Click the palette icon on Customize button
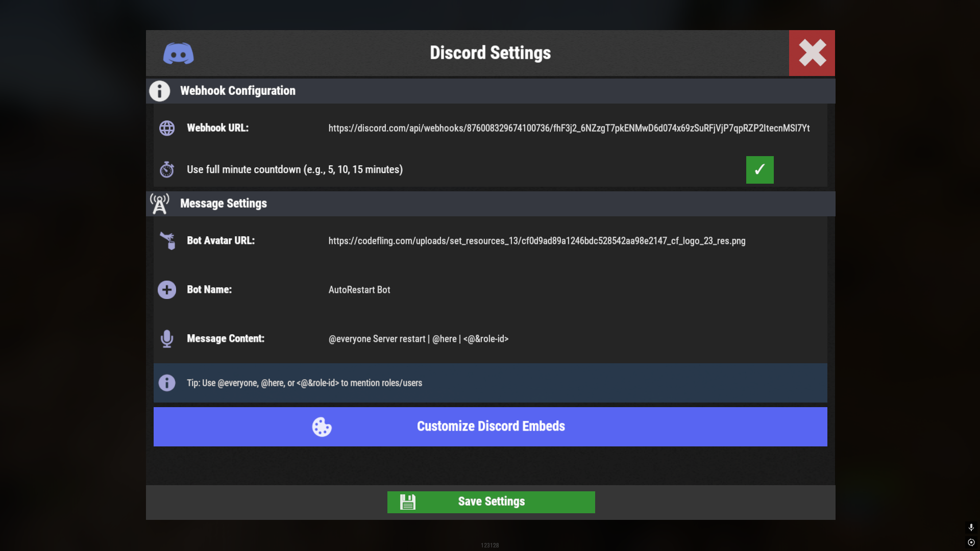The height and width of the screenshot is (551, 980). tap(322, 427)
